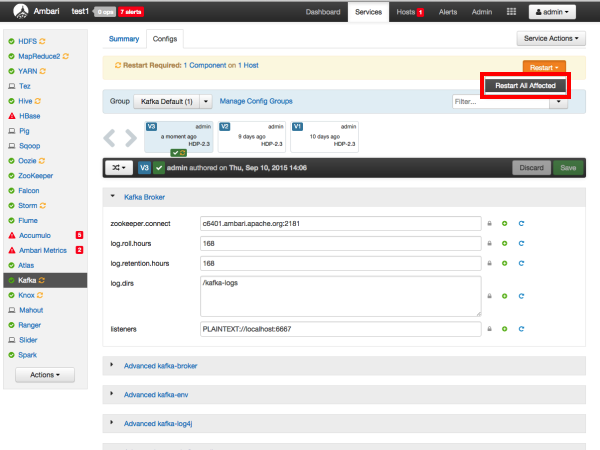Open the Kafka Default (1) group dropdown arrow
The width and height of the screenshot is (600, 450).
click(x=205, y=101)
